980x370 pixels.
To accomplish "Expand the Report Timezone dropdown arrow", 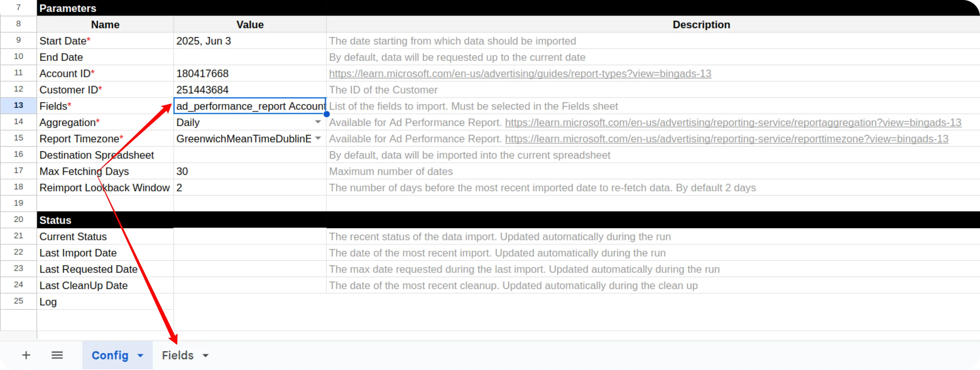I will click(x=318, y=138).
